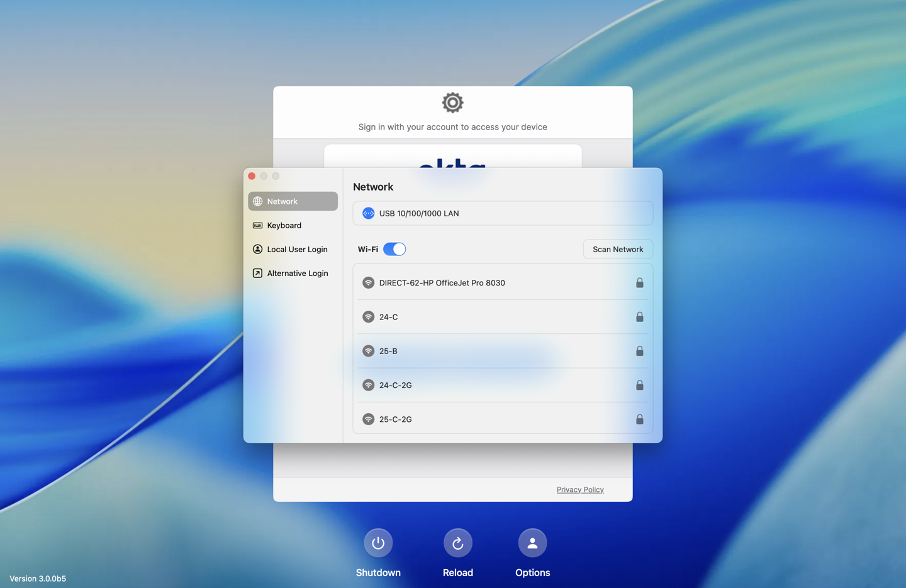Open the Privacy Policy link
Viewport: 906px width, 588px height.
[580, 489]
